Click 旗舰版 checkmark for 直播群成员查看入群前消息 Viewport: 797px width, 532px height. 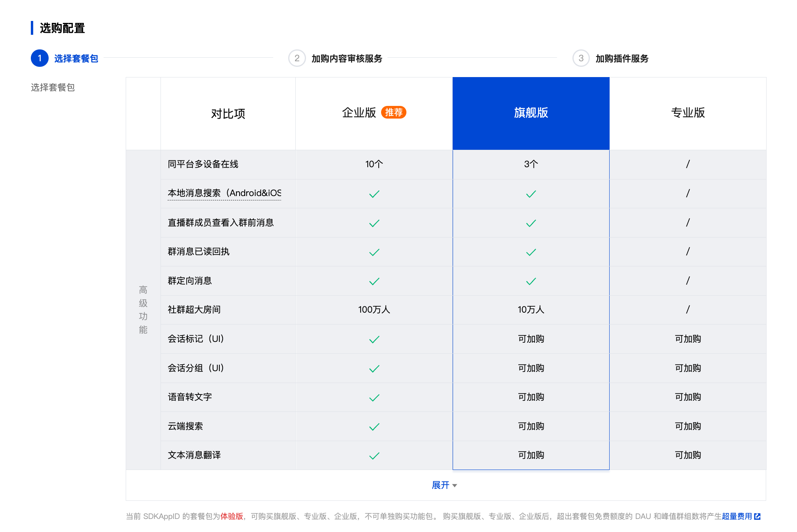[531, 223]
